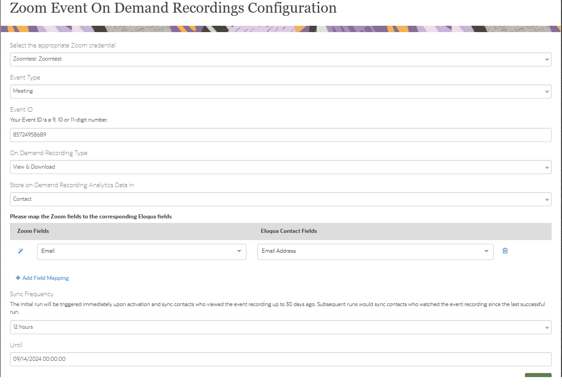This screenshot has height=392, width=562.
Task: Click the page title Zoom Event On Demand Recordings Configuration
Action: click(173, 8)
